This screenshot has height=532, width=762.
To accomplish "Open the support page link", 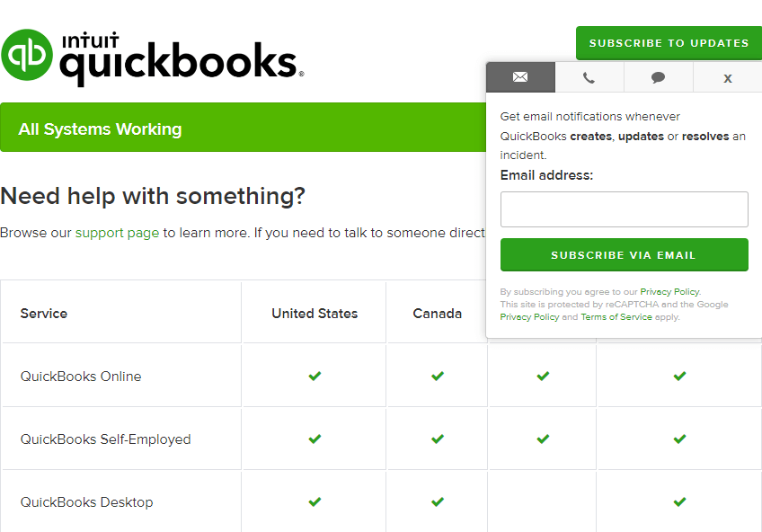I will pyautogui.click(x=117, y=233).
